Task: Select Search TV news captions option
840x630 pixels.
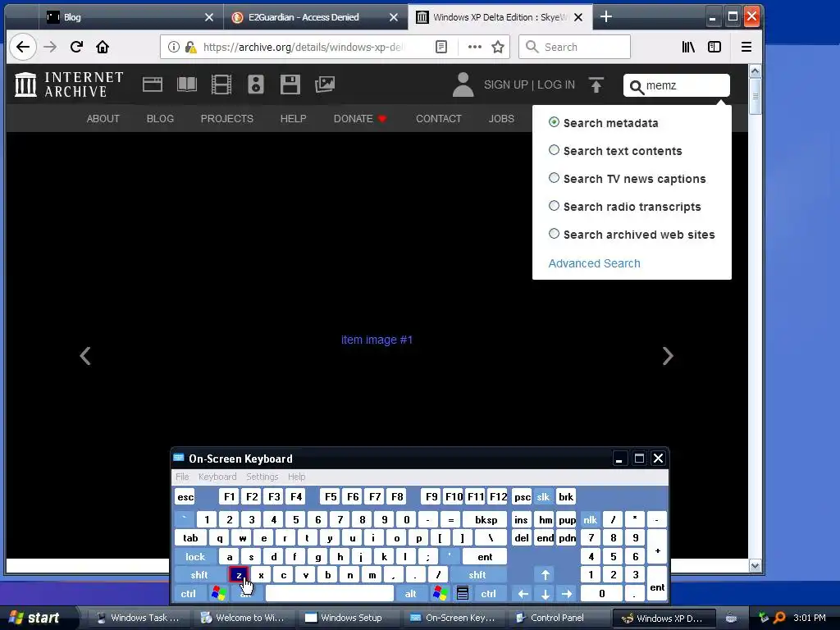Action: point(554,178)
